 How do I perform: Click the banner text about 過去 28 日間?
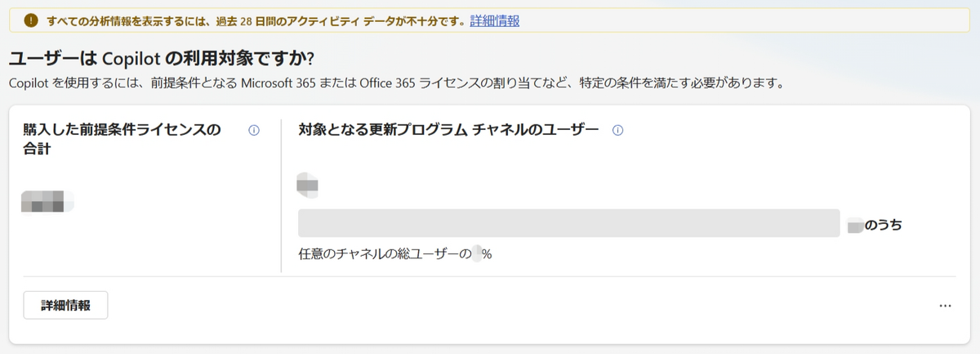click(256, 20)
